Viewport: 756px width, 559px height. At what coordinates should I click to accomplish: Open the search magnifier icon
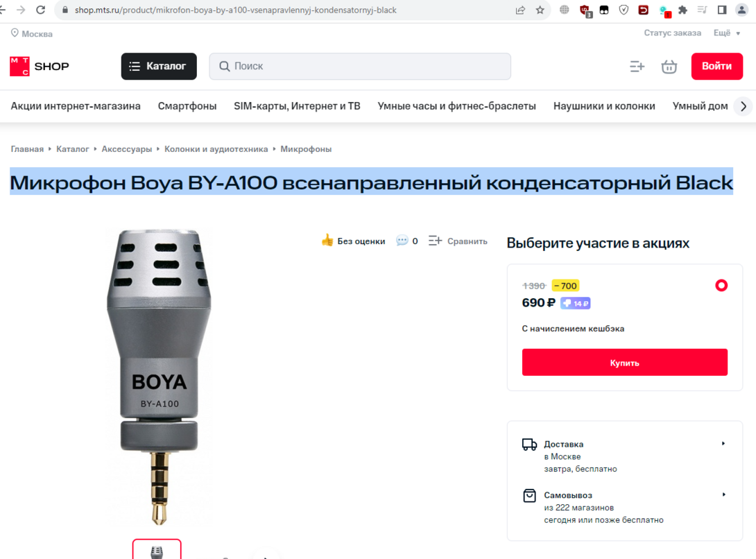pos(223,66)
